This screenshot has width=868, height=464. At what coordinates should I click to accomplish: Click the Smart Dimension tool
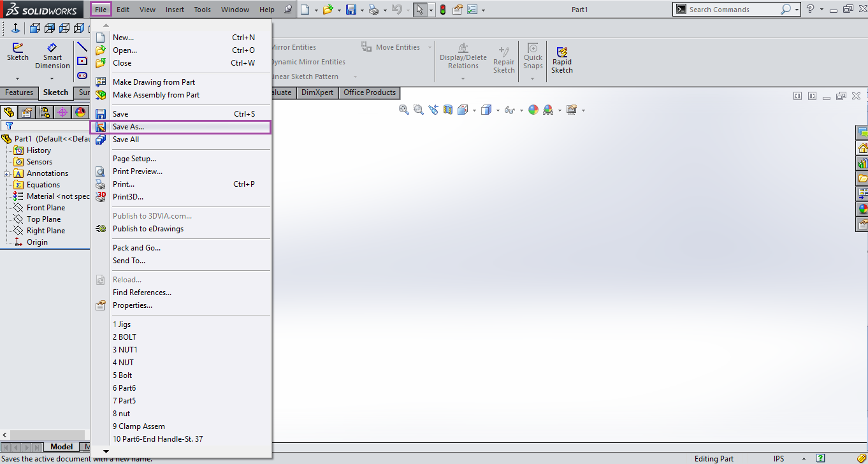coord(52,56)
